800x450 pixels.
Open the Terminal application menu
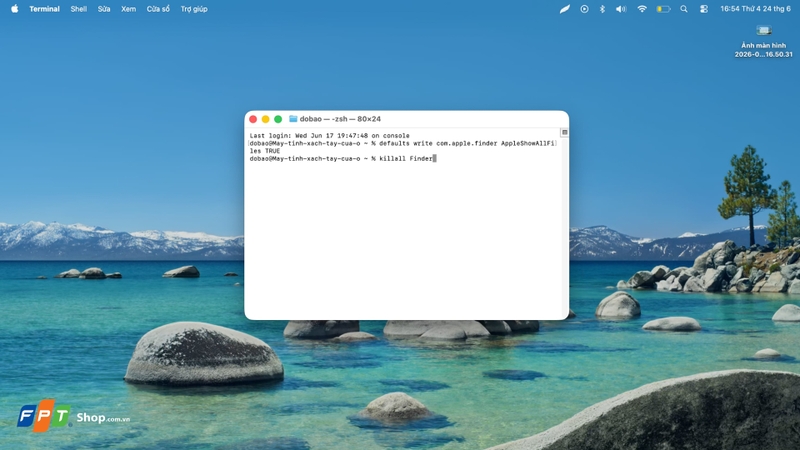44,9
